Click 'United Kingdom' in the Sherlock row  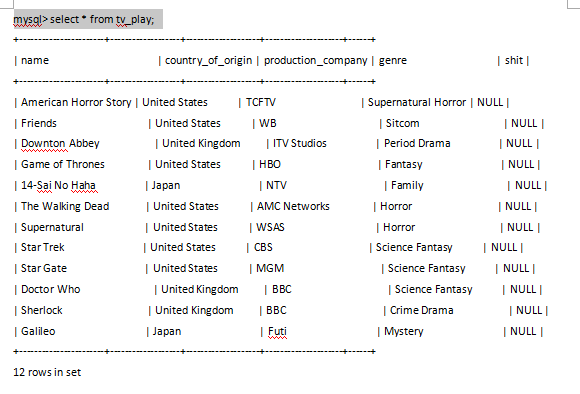[x=194, y=310]
